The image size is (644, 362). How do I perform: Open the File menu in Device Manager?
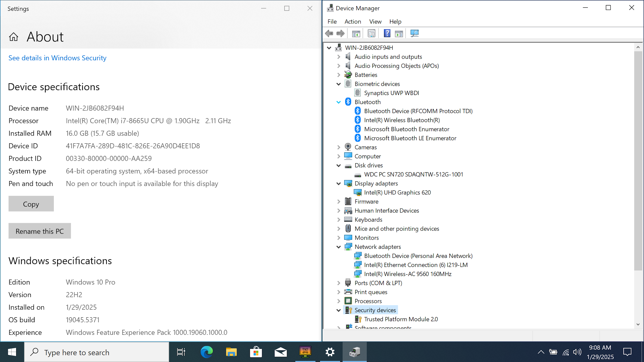[x=332, y=22]
